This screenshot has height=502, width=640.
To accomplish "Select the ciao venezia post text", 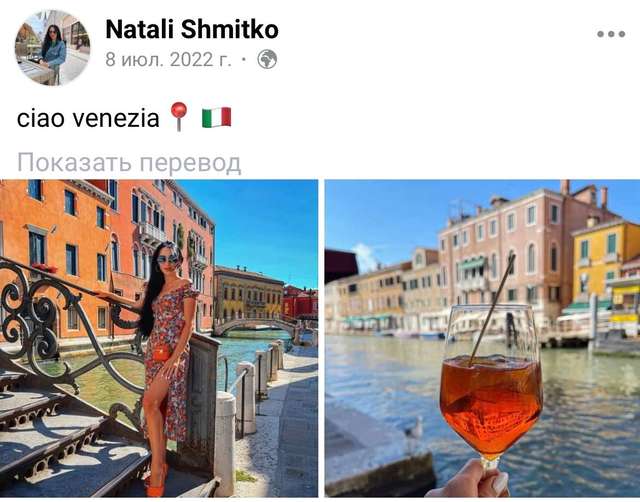I will pyautogui.click(x=88, y=119).
